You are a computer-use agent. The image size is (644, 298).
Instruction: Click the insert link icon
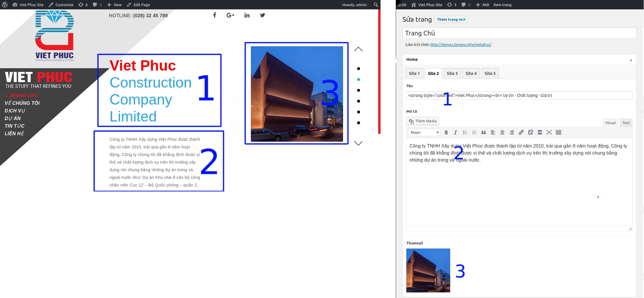coord(521,133)
